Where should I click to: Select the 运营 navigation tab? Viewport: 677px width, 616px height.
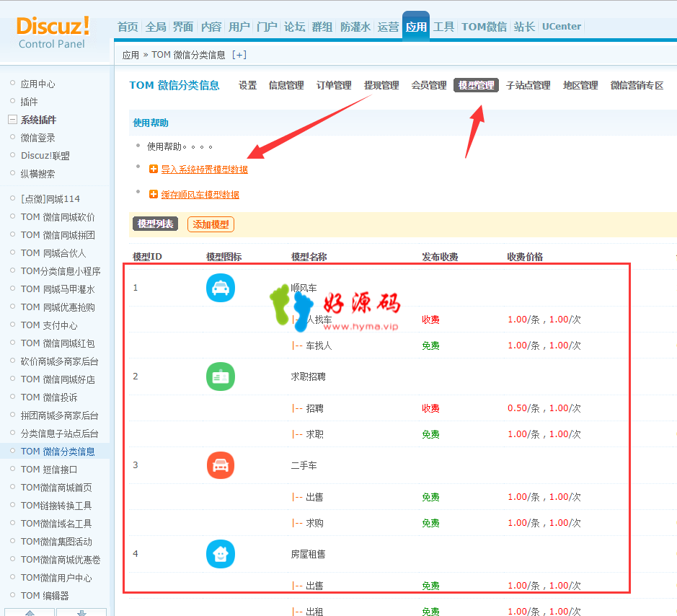click(x=388, y=27)
